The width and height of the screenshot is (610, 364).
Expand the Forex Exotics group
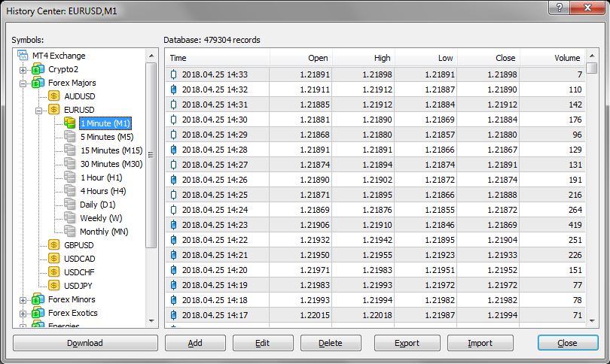(x=23, y=314)
